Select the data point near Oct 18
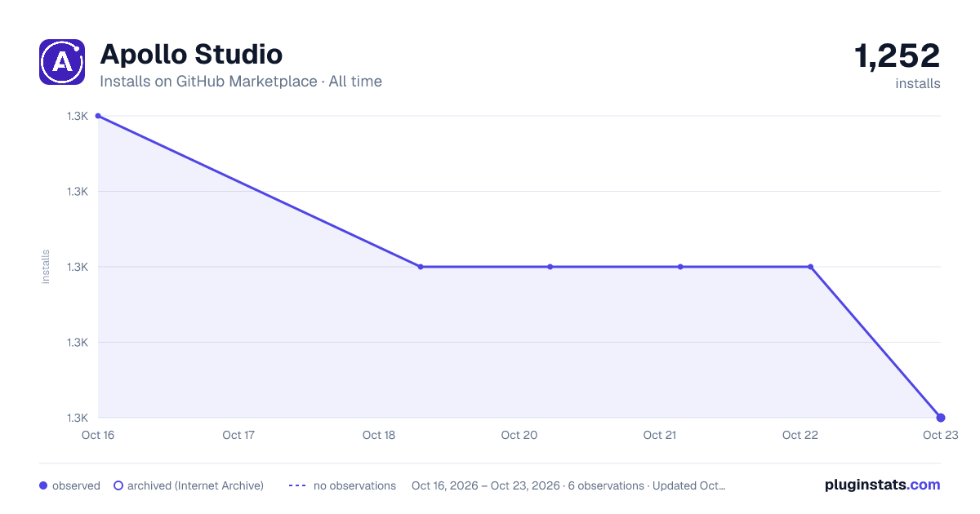Viewport: 980px width, 514px height. pyautogui.click(x=421, y=267)
